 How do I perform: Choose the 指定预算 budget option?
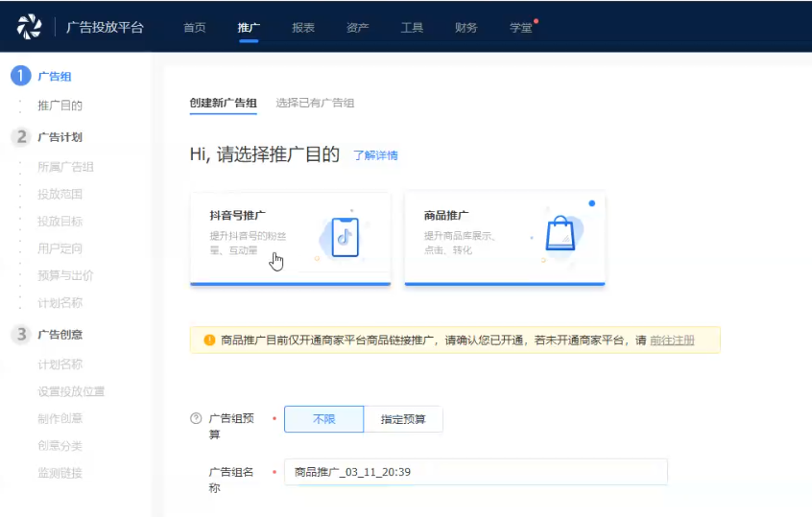click(403, 419)
